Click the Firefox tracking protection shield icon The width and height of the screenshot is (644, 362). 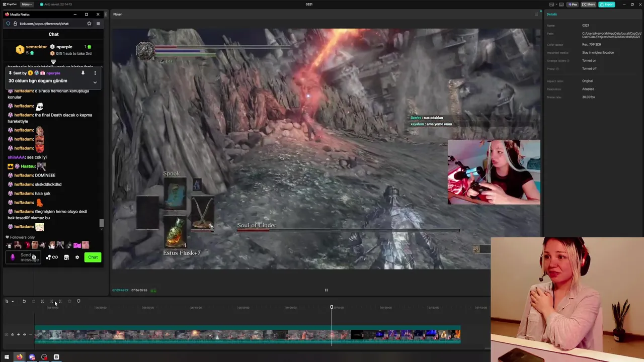[8, 24]
